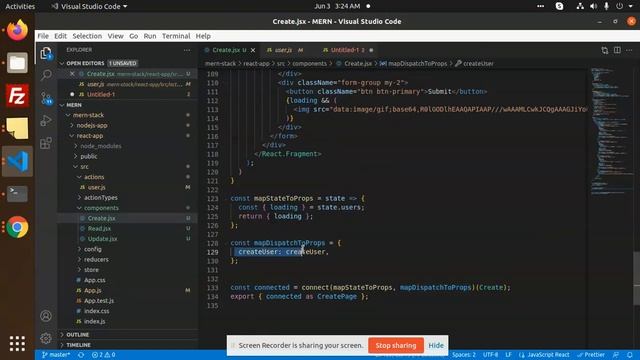
Task: Open editor more actions ellipsis
Action: (629, 50)
